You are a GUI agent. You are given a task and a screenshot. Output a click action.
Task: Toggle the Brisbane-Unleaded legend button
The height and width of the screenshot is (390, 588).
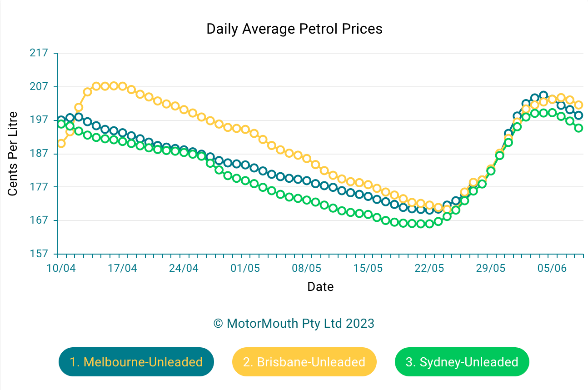point(304,362)
